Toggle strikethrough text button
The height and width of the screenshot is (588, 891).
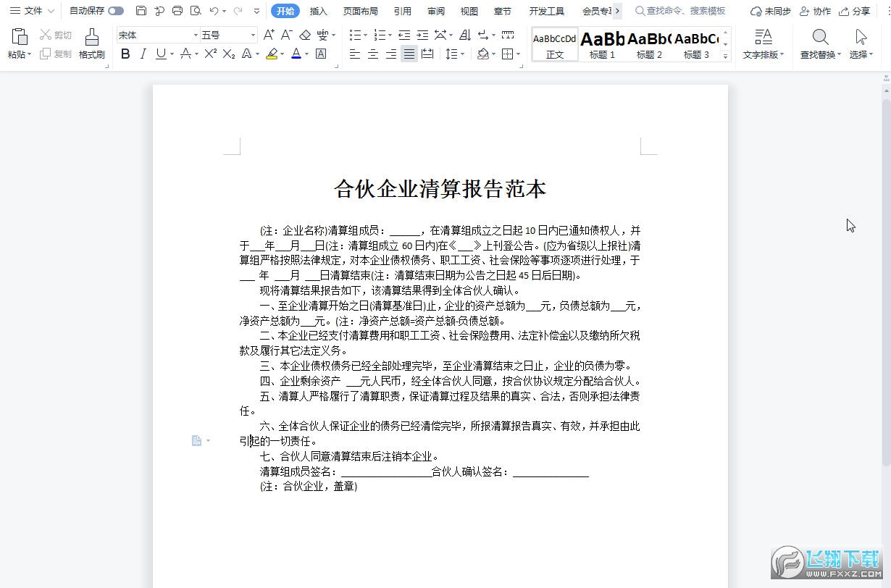185,54
